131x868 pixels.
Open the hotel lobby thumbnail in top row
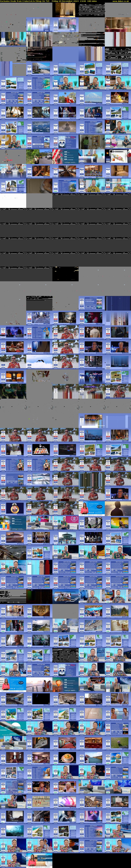coord(65,10)
